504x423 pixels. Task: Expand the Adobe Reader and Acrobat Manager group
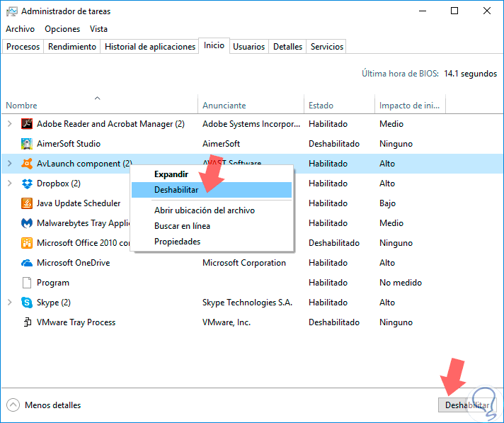tap(10, 124)
